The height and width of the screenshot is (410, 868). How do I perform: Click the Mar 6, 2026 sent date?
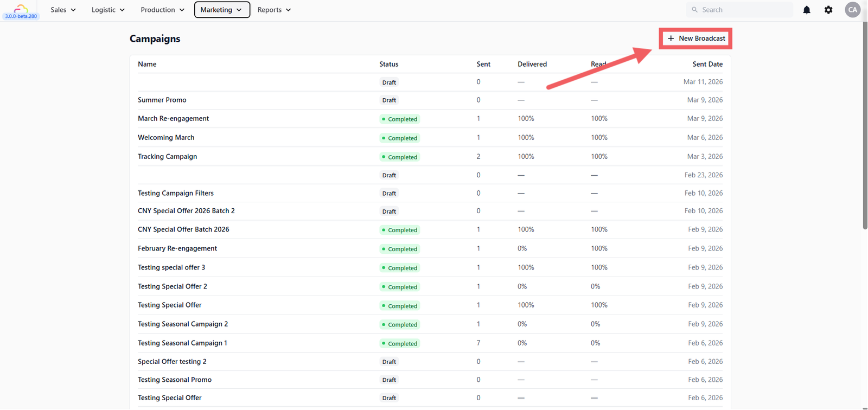point(705,137)
